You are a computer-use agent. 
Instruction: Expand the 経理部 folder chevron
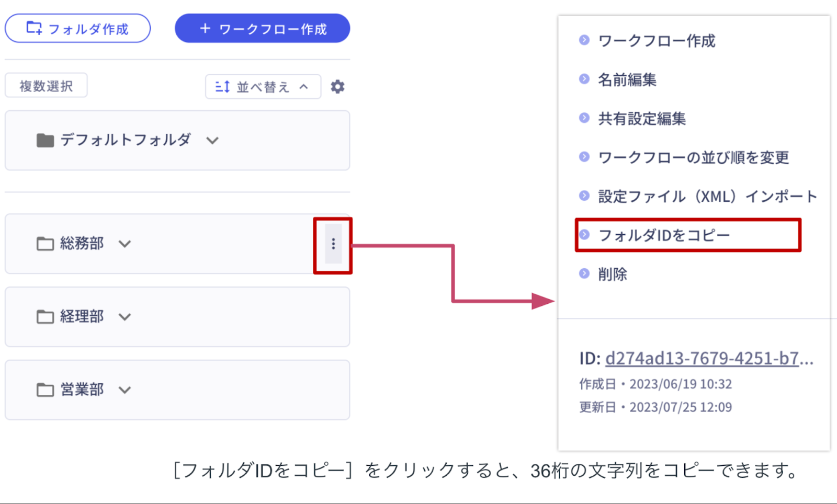click(125, 317)
